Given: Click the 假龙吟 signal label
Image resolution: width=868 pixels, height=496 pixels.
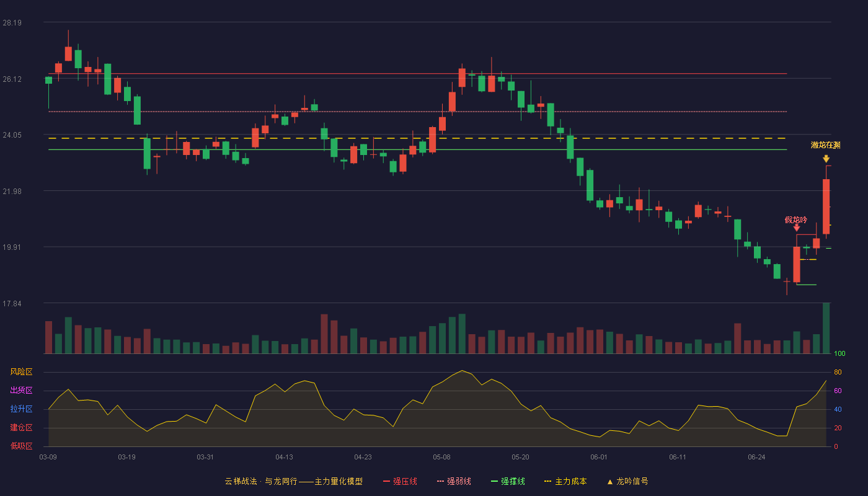Looking at the screenshot, I should click(x=796, y=220).
